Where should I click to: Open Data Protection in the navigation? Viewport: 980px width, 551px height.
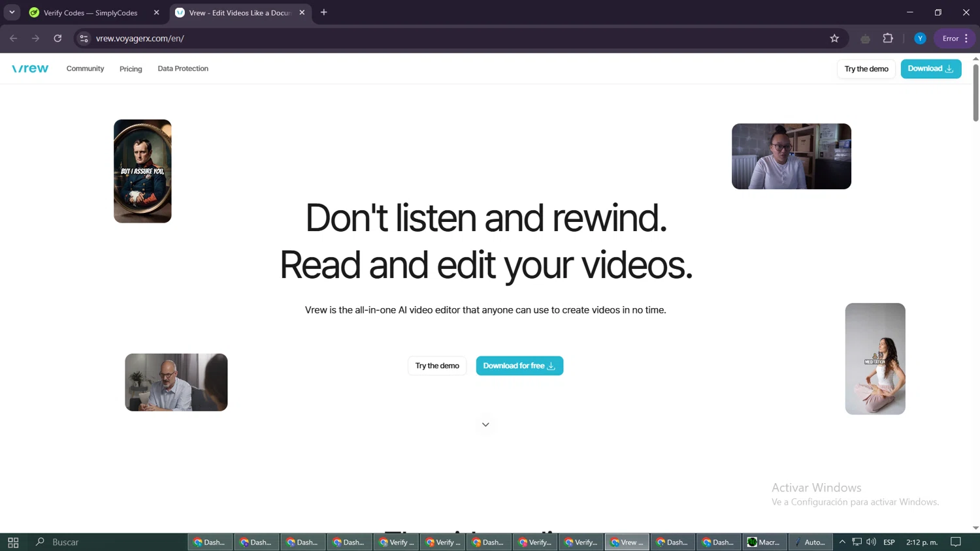click(183, 69)
